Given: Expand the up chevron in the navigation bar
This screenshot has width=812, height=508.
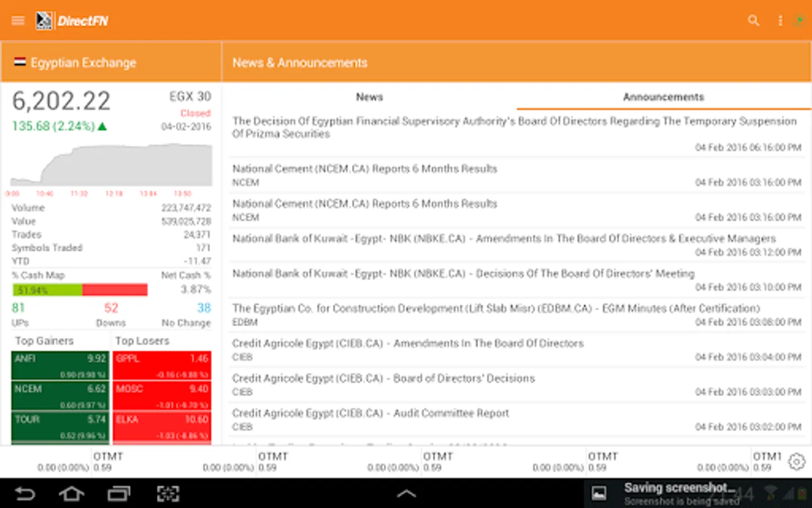Looking at the screenshot, I should [406, 494].
